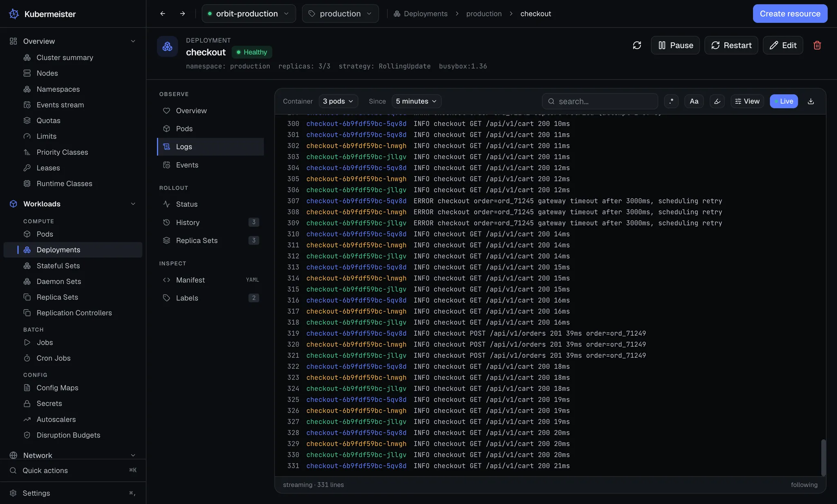Go back with the left arrow

[x=163, y=13]
